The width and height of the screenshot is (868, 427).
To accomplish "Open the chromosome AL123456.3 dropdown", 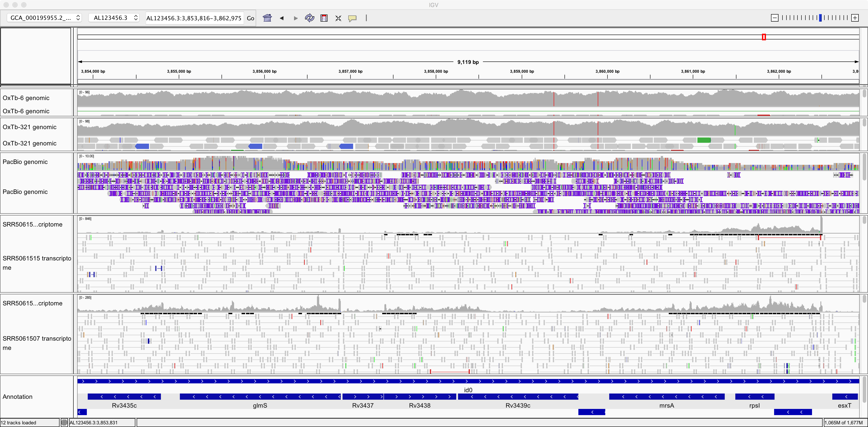I will pyautogui.click(x=114, y=18).
